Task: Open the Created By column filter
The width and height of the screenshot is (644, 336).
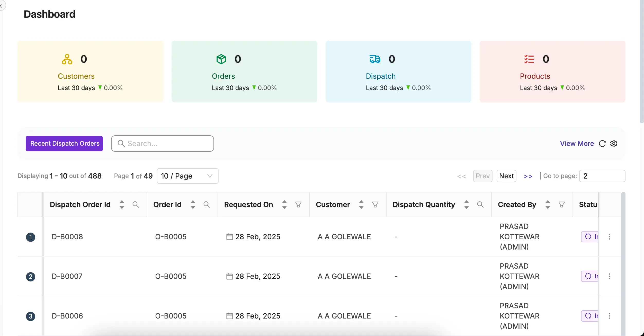Action: click(562, 204)
